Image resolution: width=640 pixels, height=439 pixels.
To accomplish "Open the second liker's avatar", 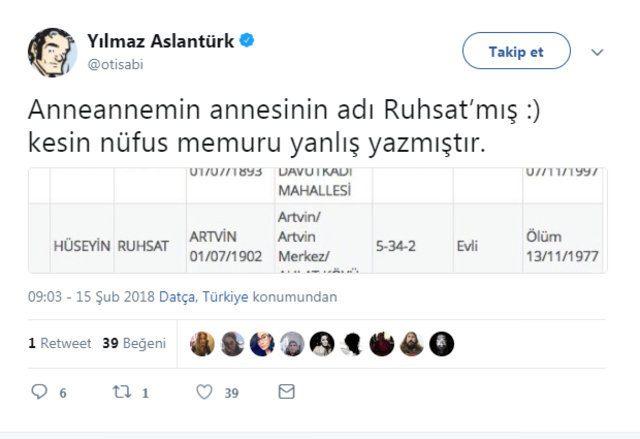I will [x=232, y=344].
